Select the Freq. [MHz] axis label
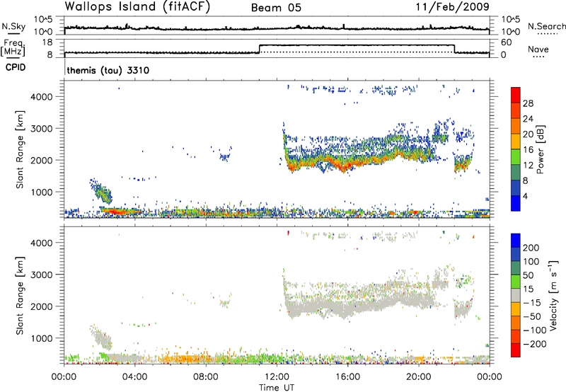The image size is (566, 392). coord(13,47)
